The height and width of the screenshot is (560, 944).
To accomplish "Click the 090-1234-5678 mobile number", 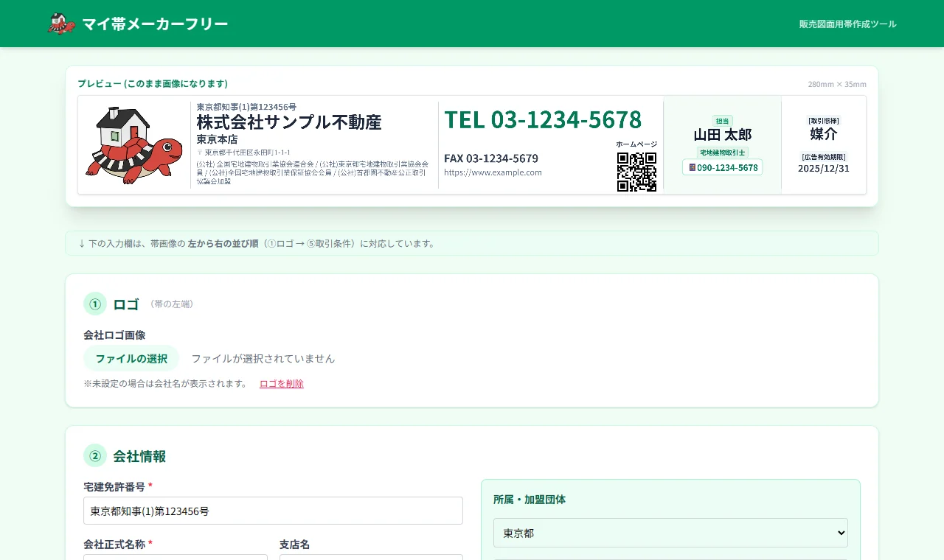I will tap(727, 167).
